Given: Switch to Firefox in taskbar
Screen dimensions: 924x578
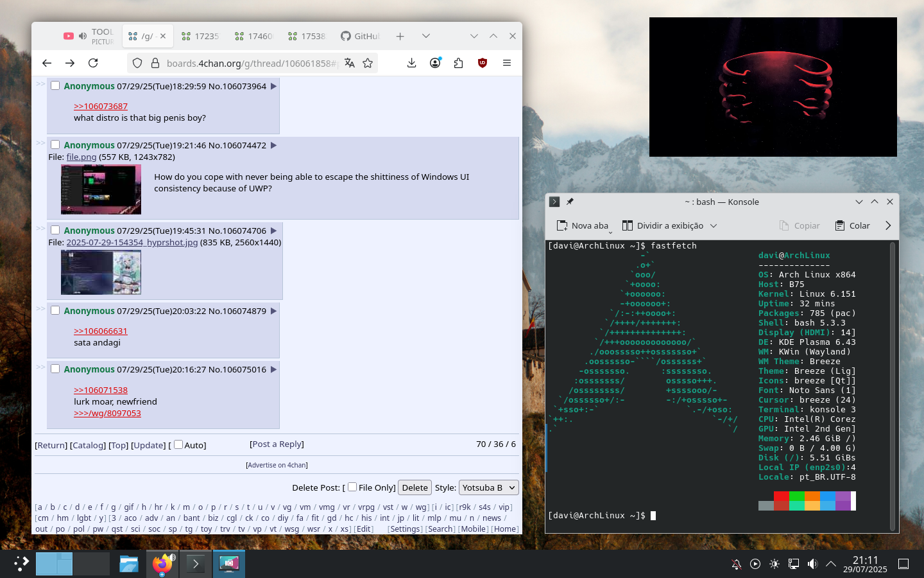Looking at the screenshot, I should [x=162, y=564].
